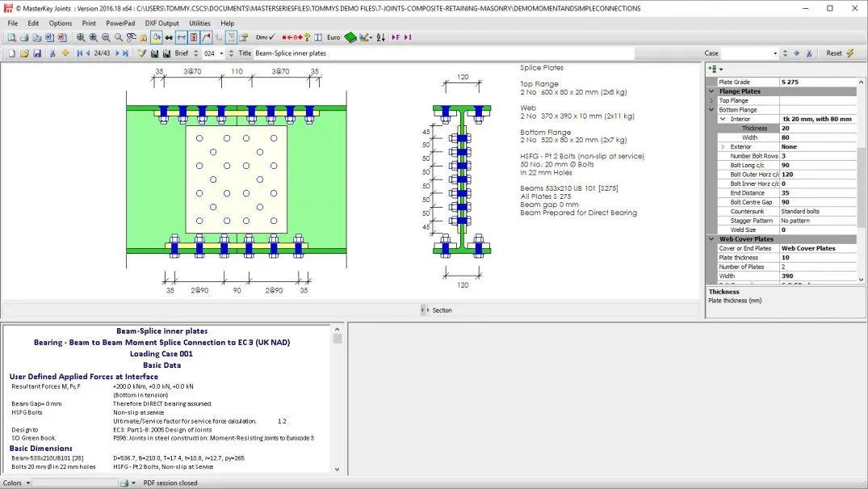Screen dimensions: 868x489
Task: Save using the blue floppy disk icon
Action: point(37,53)
